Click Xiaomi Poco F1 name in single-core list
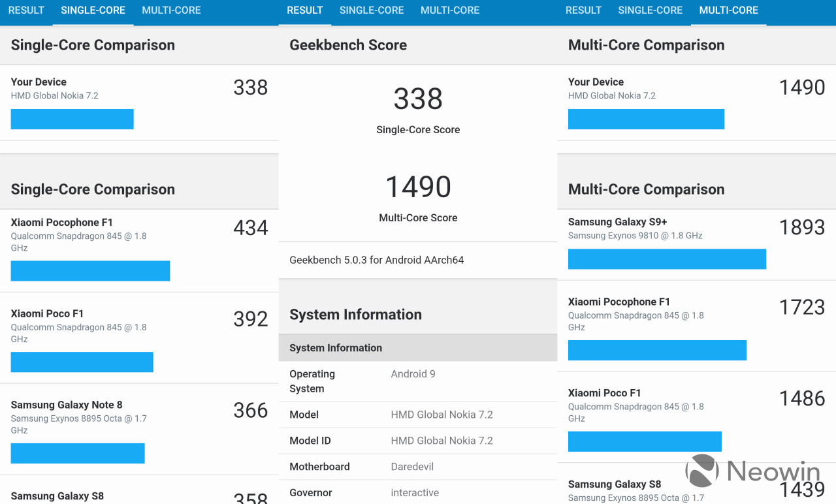Image resolution: width=836 pixels, height=504 pixels. [47, 313]
